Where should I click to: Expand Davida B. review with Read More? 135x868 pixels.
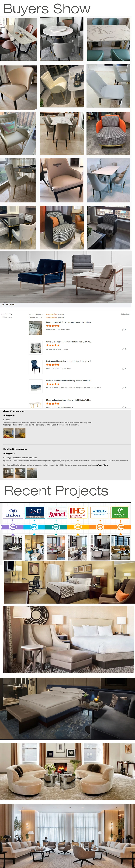coord(103,465)
